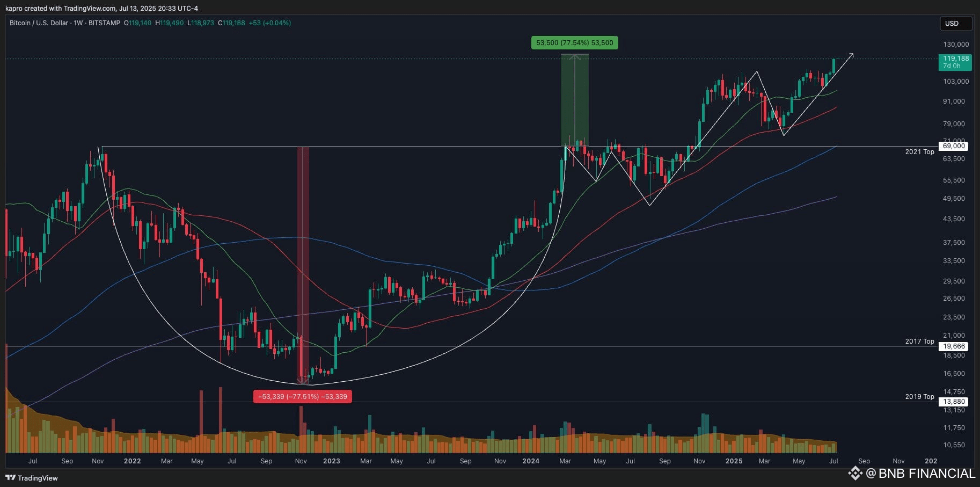Click the red −53,339 (−77.51%) measure label
Screen dimensions: 980x487
coord(303,397)
